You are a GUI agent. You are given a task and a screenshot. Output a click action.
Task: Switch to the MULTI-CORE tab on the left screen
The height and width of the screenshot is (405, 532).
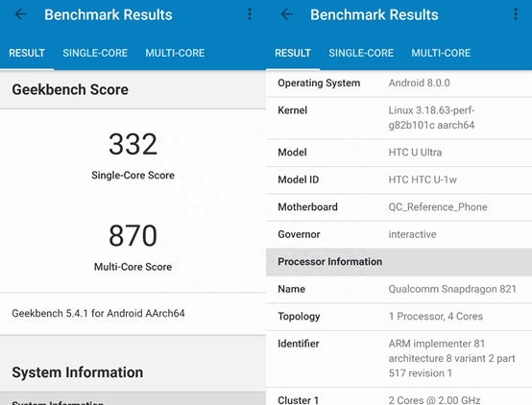[x=175, y=53]
